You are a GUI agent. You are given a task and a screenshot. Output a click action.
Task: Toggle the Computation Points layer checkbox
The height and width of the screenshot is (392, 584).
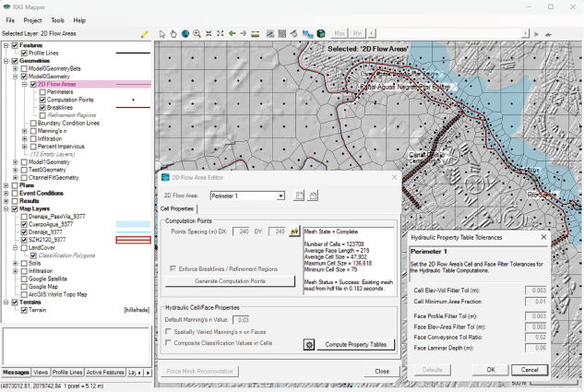(42, 100)
